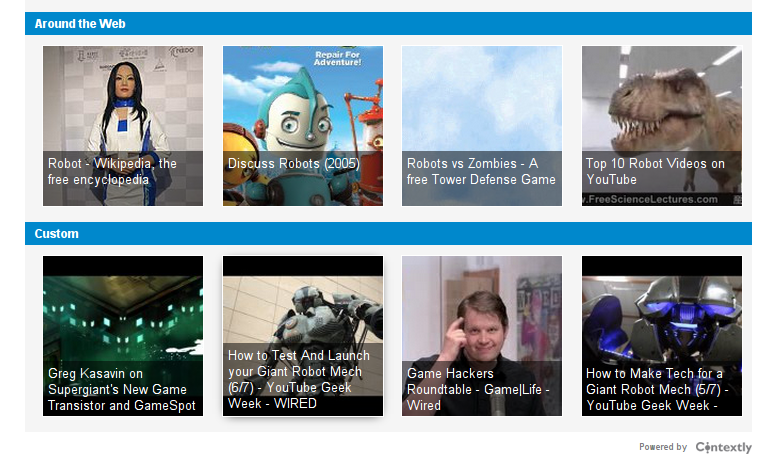Open the Game Hackers Roundtable card
Image resolution: width=776 pixels, height=469 pixels.
pyautogui.click(x=482, y=336)
